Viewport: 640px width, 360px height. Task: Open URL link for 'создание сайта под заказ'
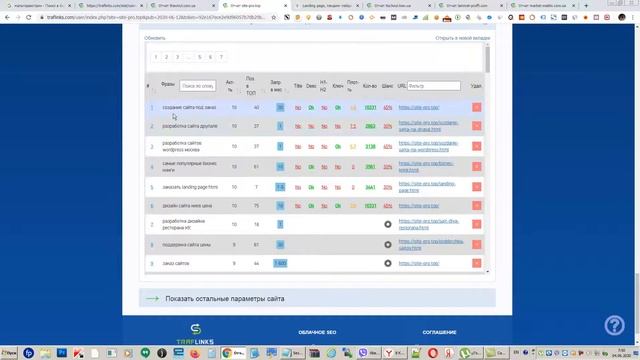419,107
